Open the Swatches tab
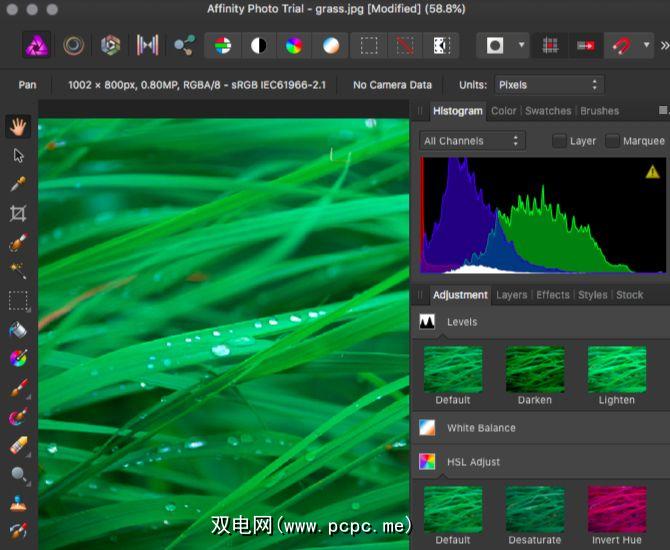 point(548,111)
